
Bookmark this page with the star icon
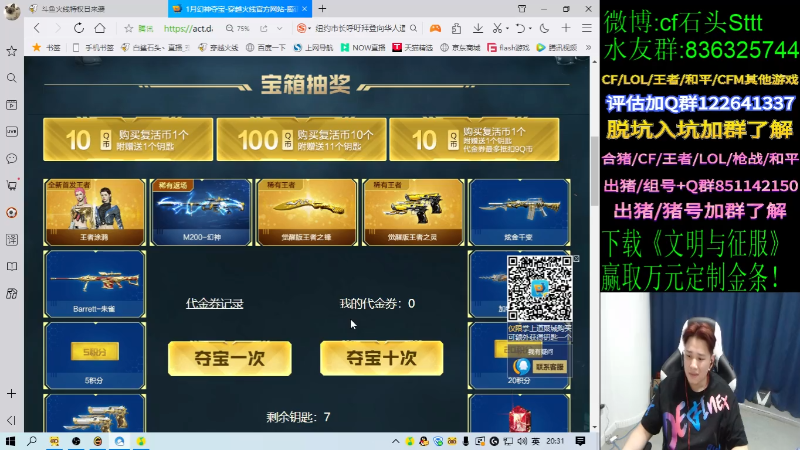(x=129, y=29)
